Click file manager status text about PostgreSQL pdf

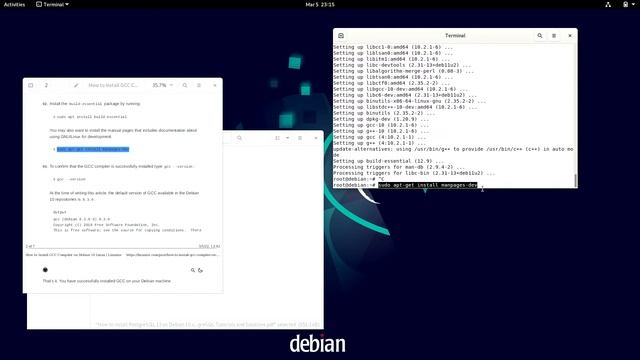tap(208, 324)
